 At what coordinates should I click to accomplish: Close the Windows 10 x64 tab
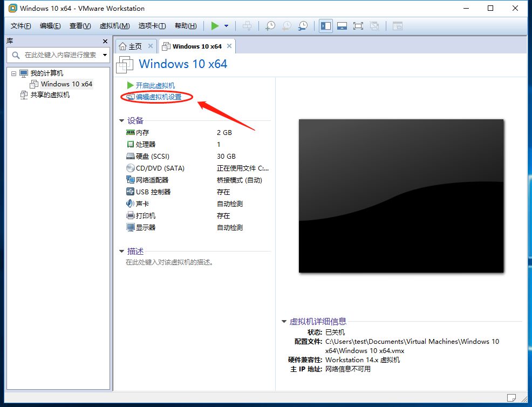(x=229, y=46)
